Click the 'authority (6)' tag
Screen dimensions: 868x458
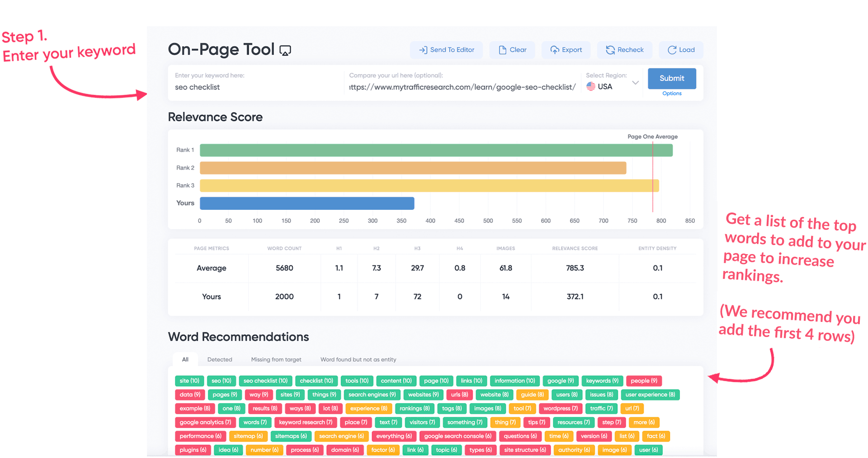574,450
